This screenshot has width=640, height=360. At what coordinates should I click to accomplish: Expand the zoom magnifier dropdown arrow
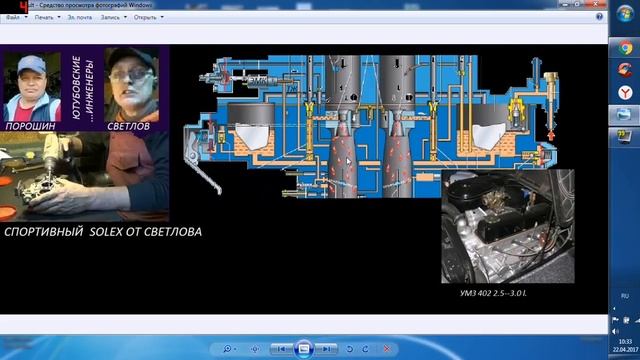[x=236, y=349]
